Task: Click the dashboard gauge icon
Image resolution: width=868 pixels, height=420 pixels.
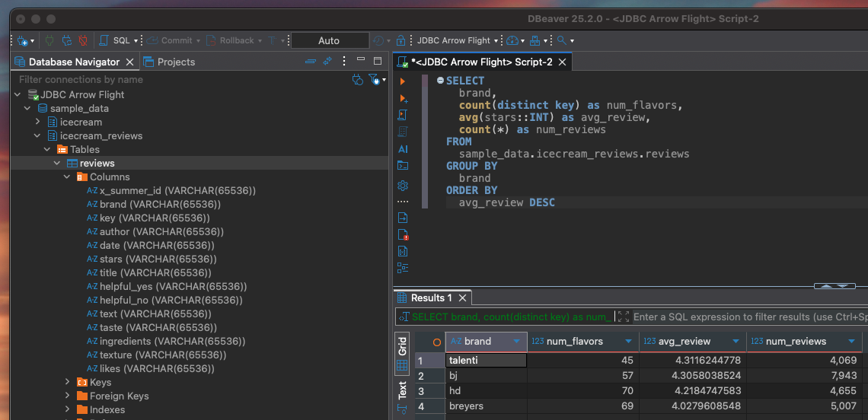Action: tap(512, 40)
